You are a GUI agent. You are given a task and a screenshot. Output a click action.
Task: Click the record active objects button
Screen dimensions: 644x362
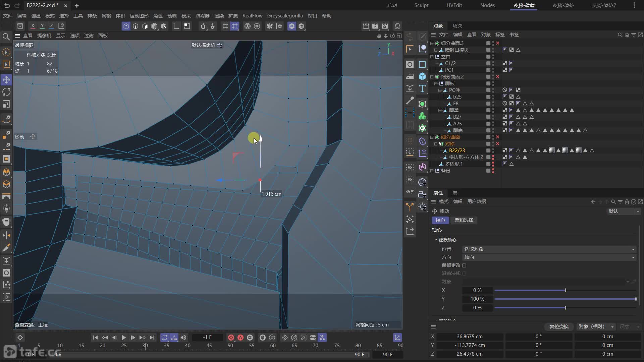coord(231,338)
